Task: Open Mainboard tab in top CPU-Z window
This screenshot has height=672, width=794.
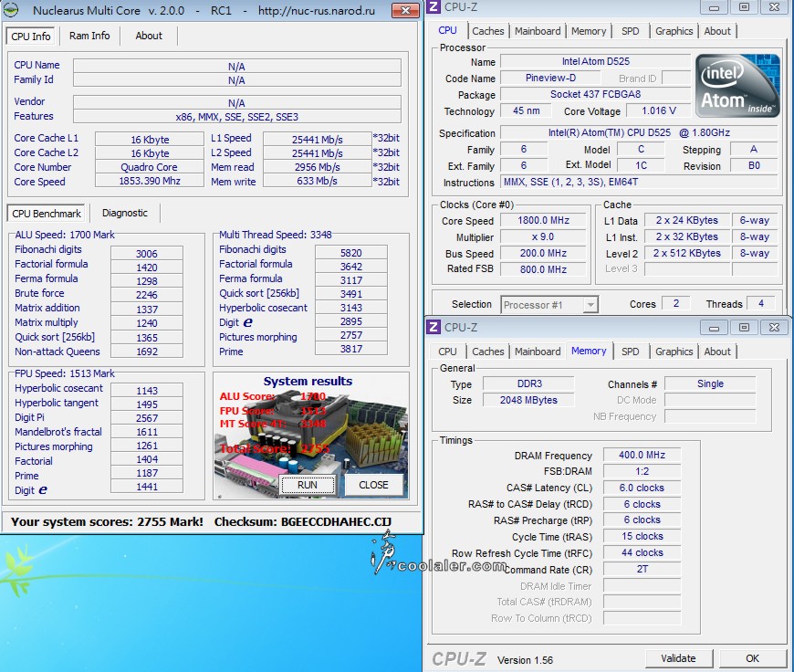Action: [538, 31]
